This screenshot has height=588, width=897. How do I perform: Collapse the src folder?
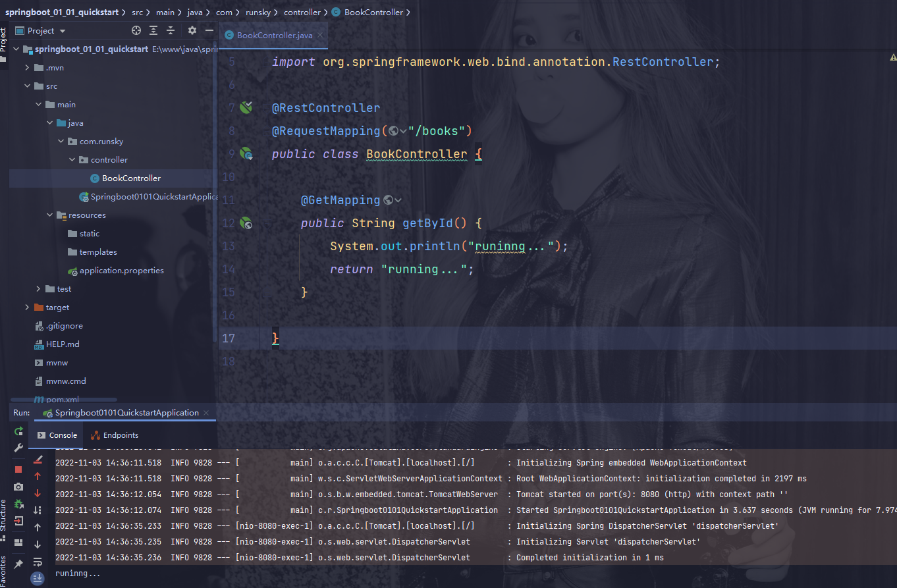click(x=27, y=86)
